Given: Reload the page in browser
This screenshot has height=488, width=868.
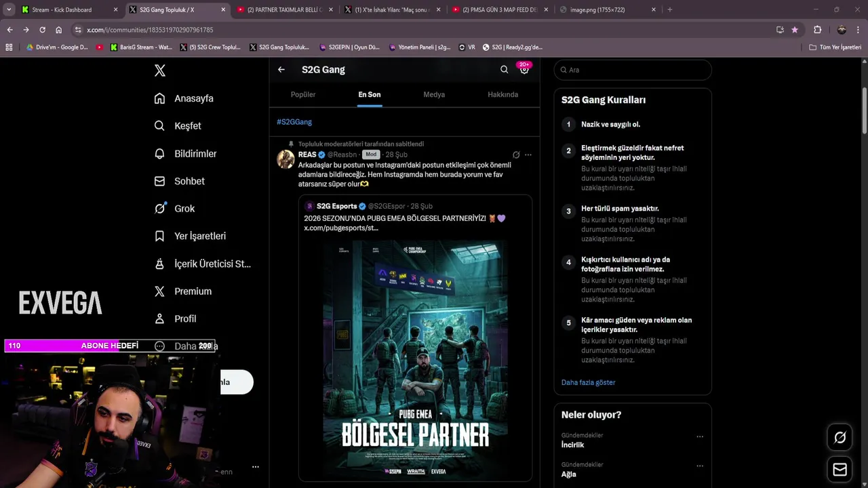Looking at the screenshot, I should [x=42, y=30].
